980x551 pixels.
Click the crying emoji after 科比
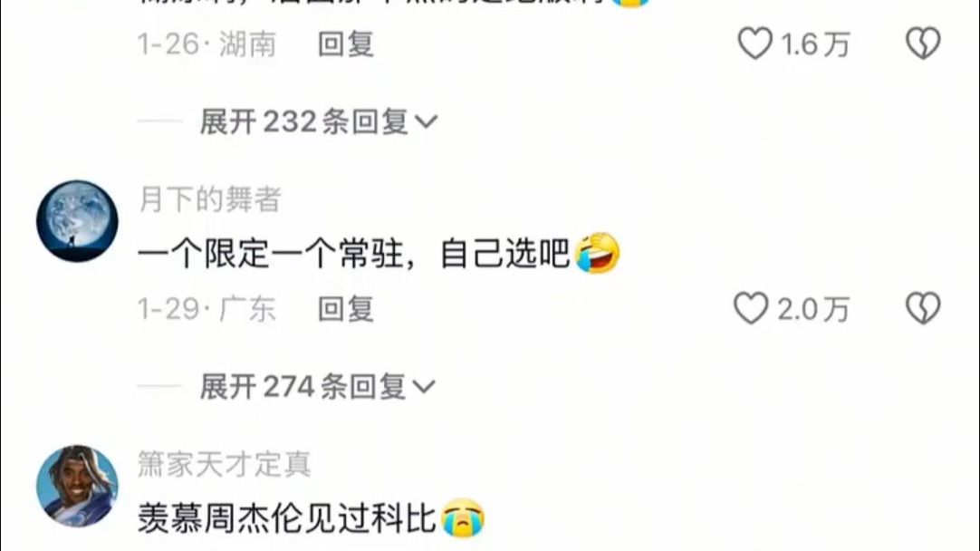[x=463, y=517]
